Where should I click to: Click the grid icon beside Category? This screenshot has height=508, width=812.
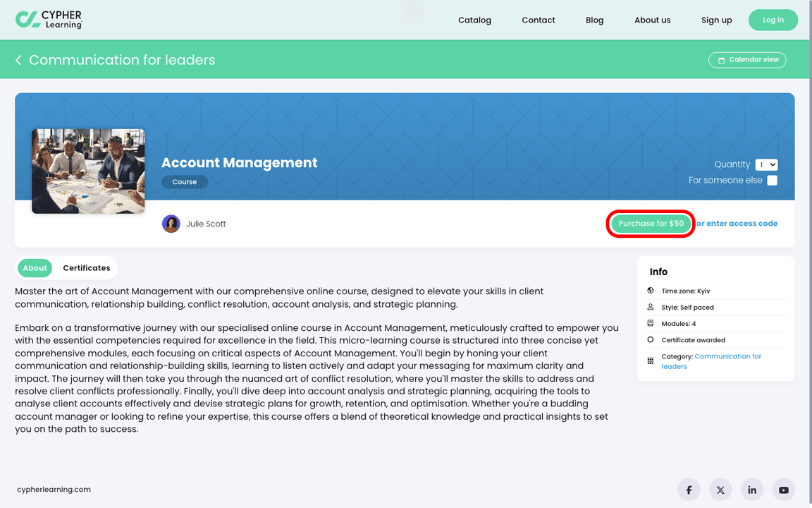pos(651,361)
